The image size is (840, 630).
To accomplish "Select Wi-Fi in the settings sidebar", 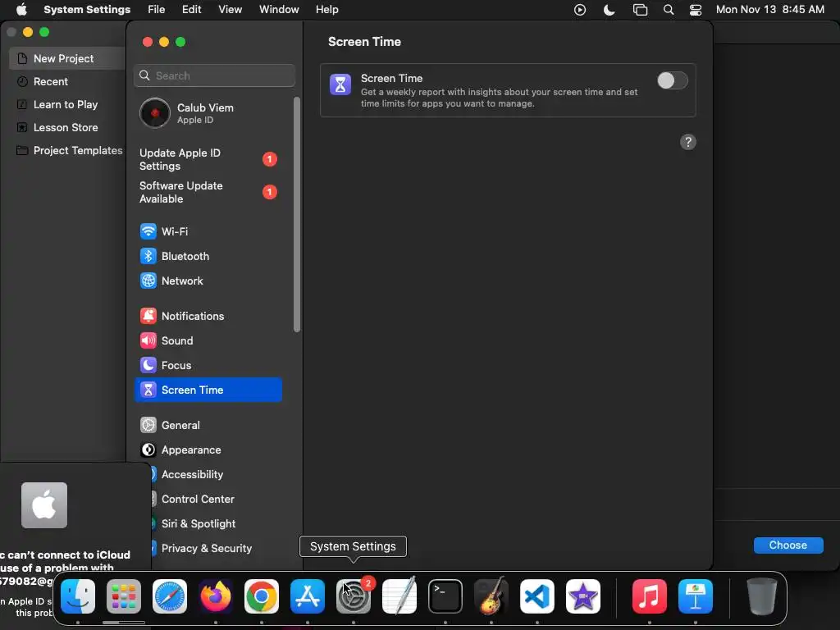I will point(208,231).
